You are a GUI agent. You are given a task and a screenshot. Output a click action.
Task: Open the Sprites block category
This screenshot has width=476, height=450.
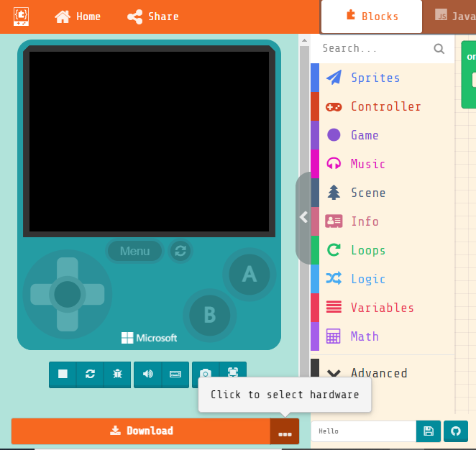(x=375, y=78)
